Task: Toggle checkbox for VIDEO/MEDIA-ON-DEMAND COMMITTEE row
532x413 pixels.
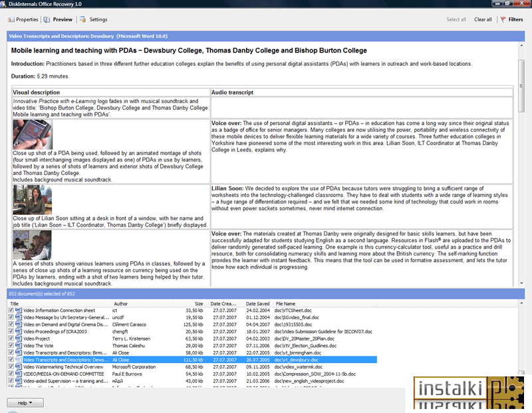Action: 11,374
